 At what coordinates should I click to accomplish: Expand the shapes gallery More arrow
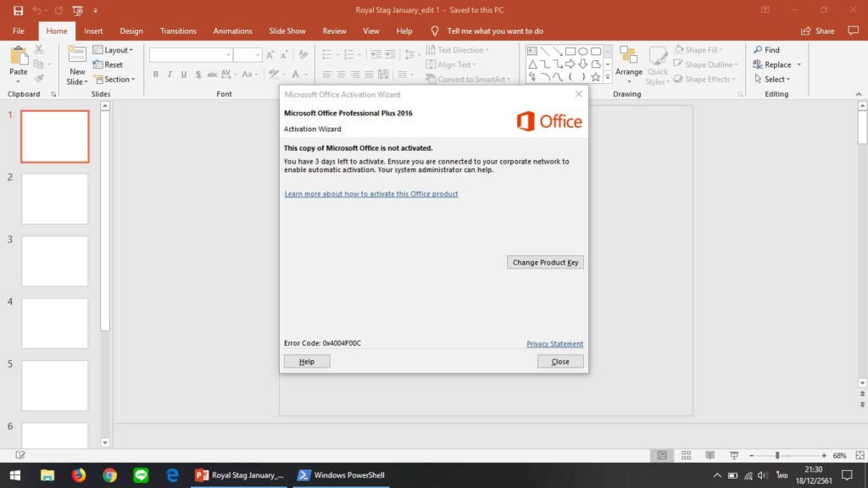click(607, 77)
